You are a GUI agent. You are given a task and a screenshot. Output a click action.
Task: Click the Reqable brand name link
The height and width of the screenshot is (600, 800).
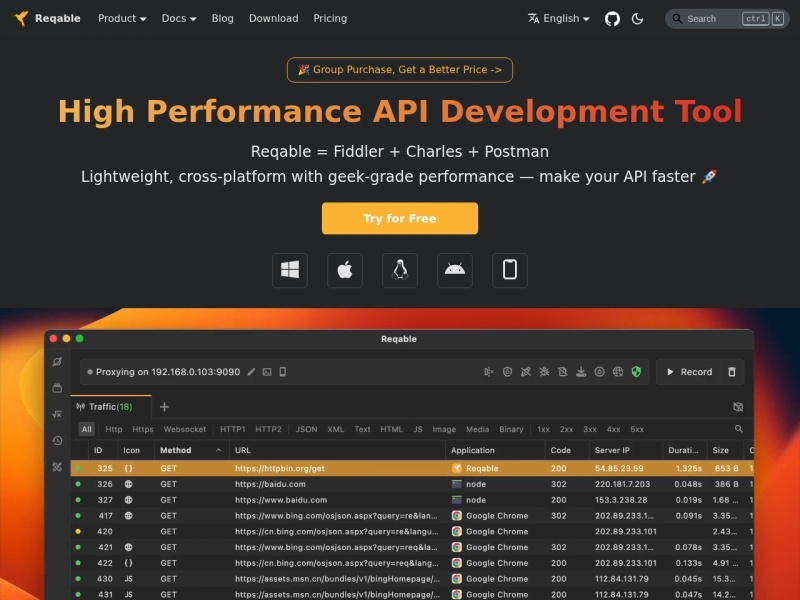pyautogui.click(x=58, y=18)
